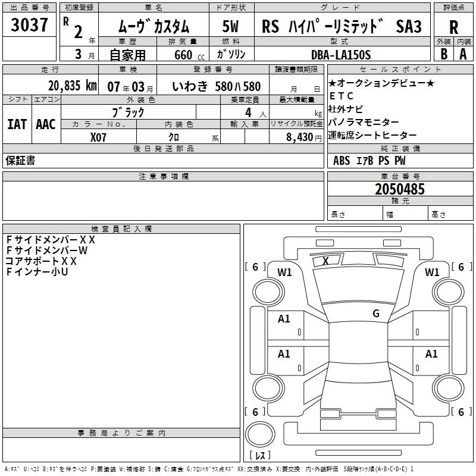476x476 pixels.
Task: Select the W1 marker on the right fender
Action: 432,272
